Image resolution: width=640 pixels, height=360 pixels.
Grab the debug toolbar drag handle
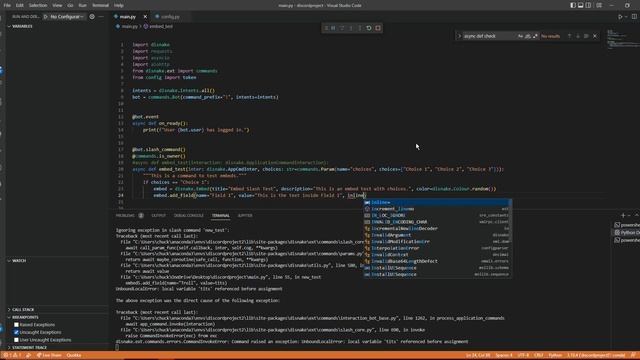[326, 28]
